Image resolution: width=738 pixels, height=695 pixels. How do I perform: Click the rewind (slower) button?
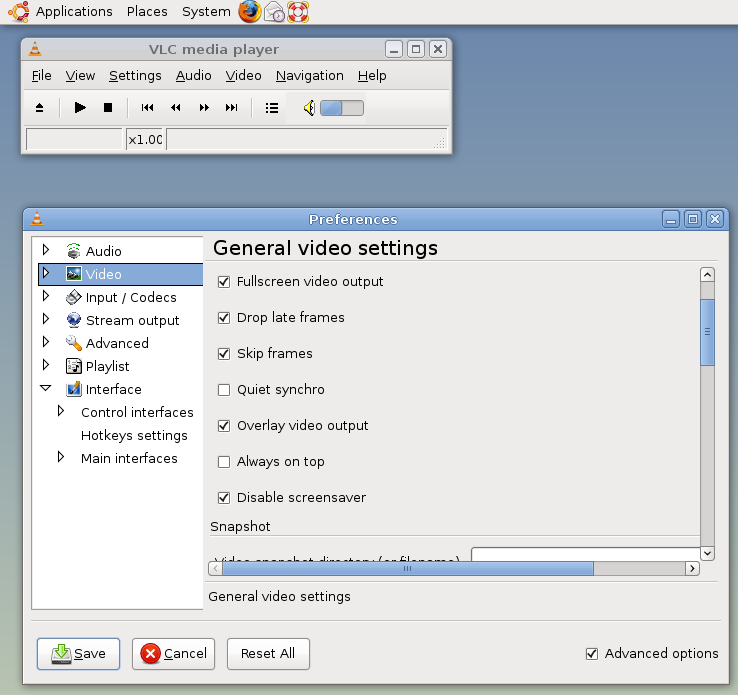pos(176,108)
